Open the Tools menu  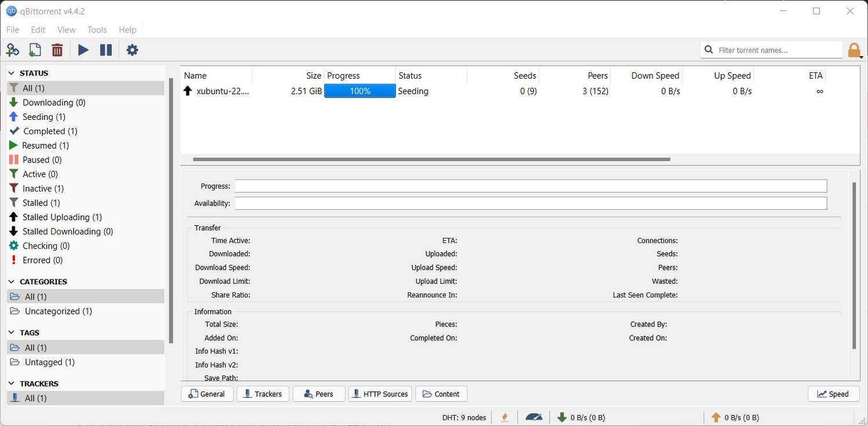click(x=97, y=30)
